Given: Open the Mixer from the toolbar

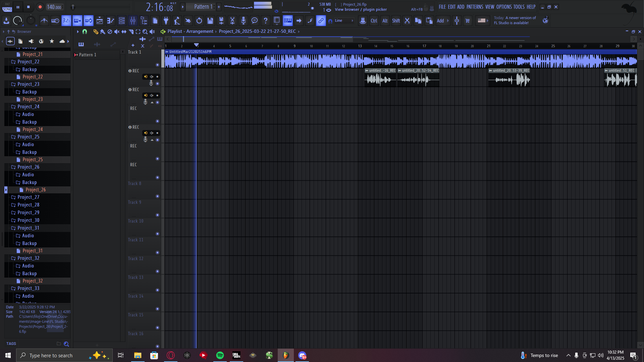Looking at the screenshot, I should pyautogui.click(x=133, y=21).
